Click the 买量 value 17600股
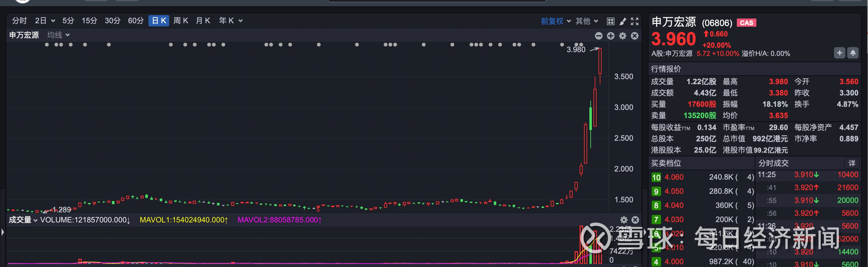This screenshot has width=868, height=267. [x=702, y=104]
